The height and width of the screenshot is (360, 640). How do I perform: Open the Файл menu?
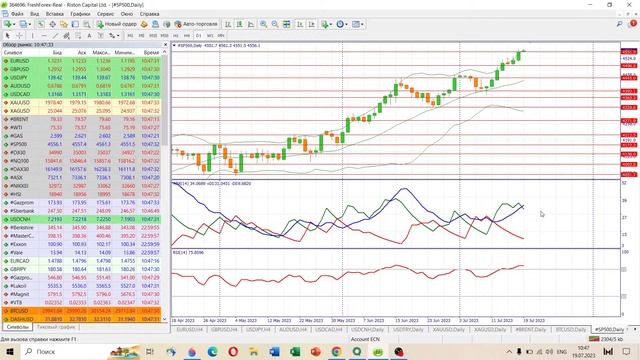click(x=17, y=13)
